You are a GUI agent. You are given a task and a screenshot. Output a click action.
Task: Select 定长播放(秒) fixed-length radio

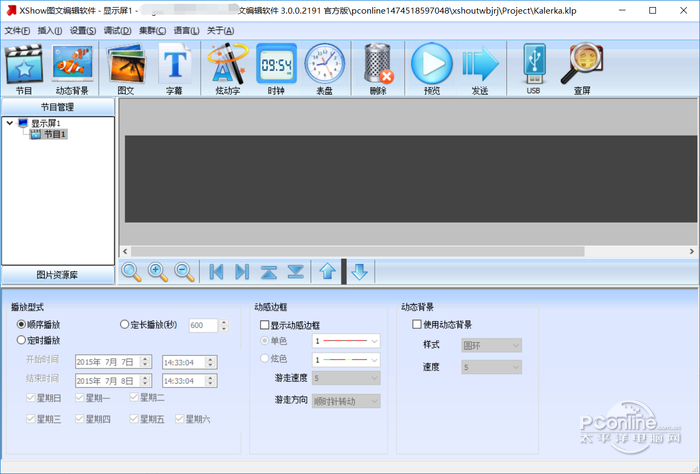(x=125, y=324)
